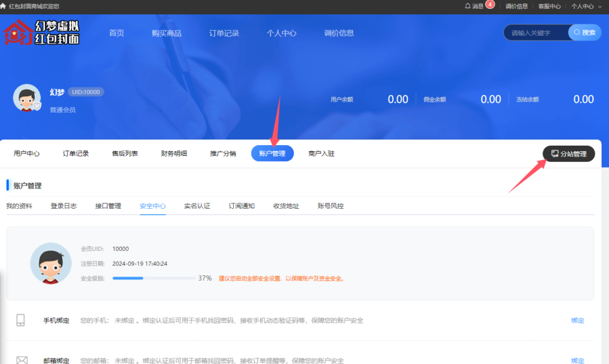Select the 账户管理 tab
Screen dimensions: 609x364
coord(272,153)
